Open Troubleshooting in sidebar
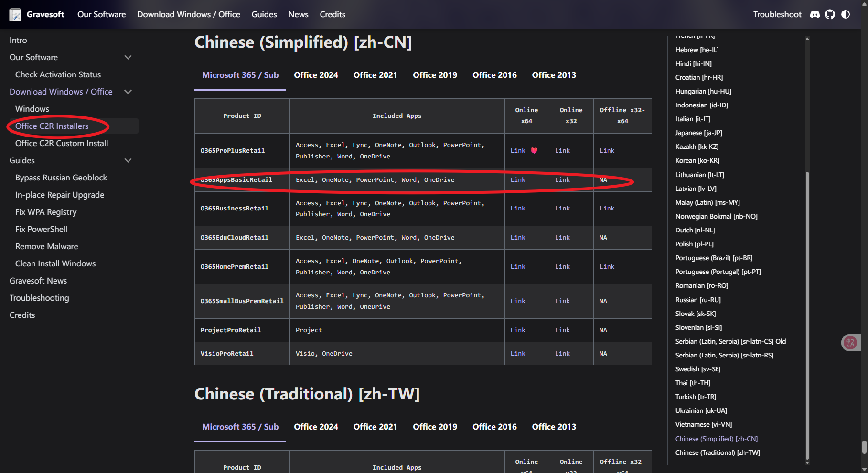This screenshot has width=868, height=473. (x=39, y=298)
